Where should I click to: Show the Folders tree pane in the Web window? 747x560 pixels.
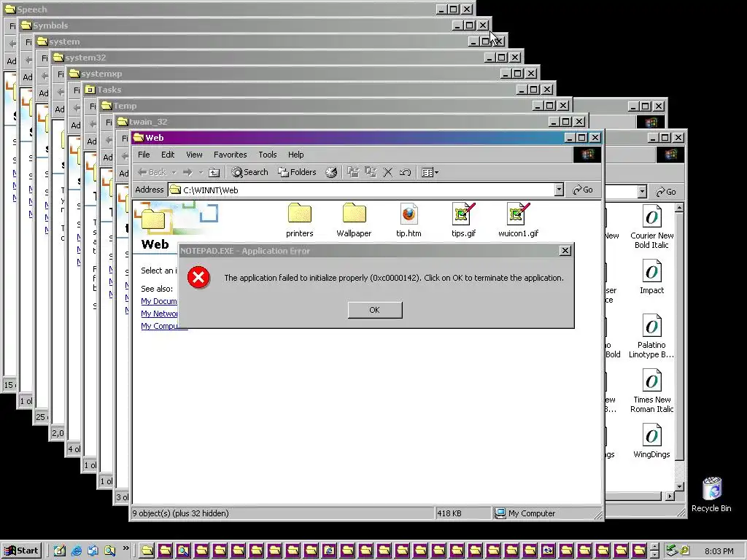[x=298, y=172]
